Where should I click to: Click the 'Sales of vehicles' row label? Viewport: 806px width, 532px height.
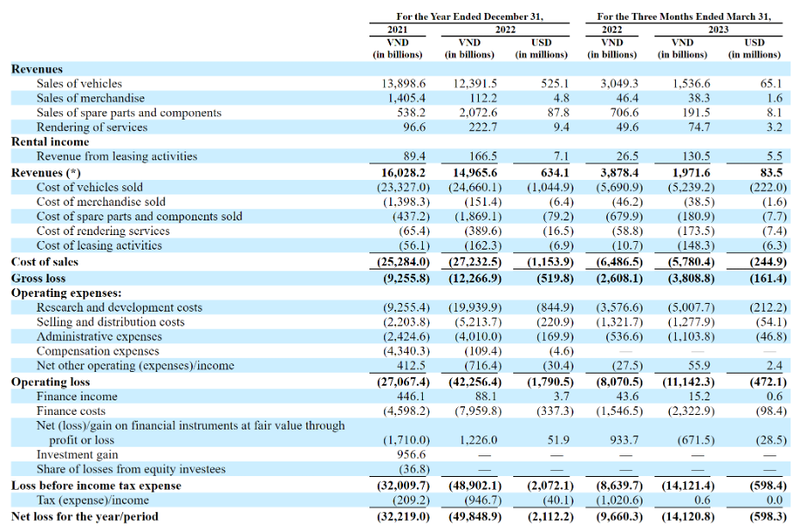pos(79,84)
